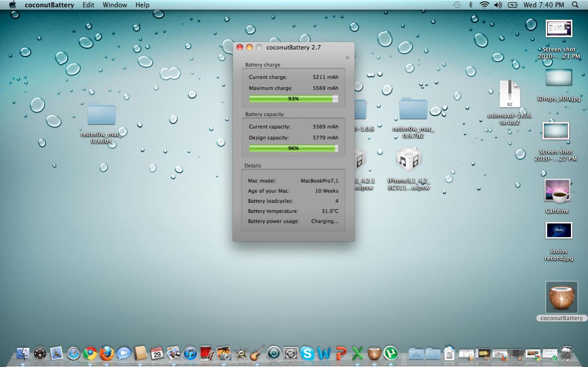Click the battery charging status icon

tap(513, 5)
